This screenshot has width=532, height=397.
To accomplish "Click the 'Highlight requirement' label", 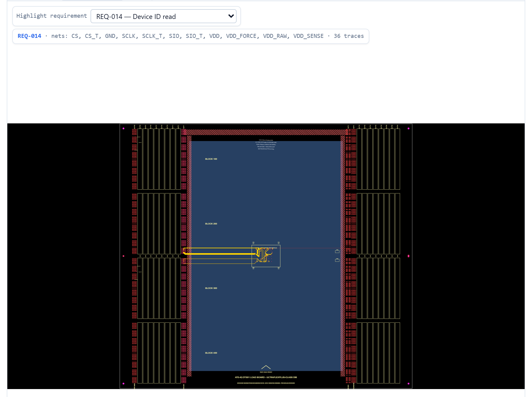I will [52, 16].
